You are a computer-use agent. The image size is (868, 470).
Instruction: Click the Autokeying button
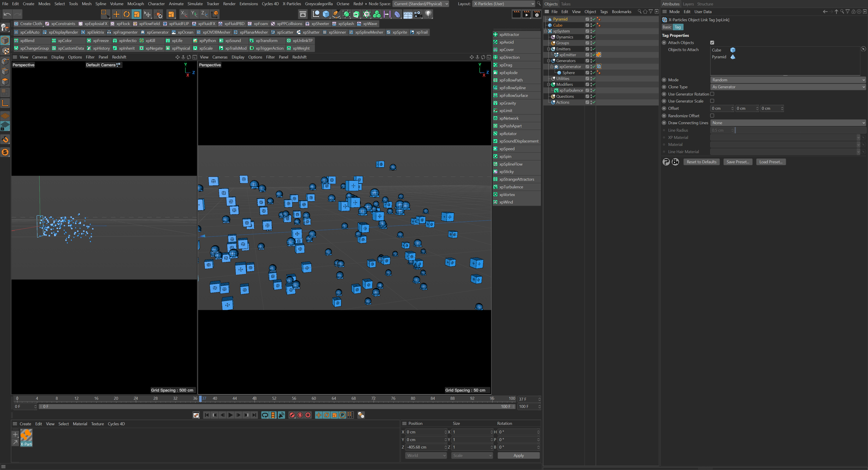click(300, 415)
